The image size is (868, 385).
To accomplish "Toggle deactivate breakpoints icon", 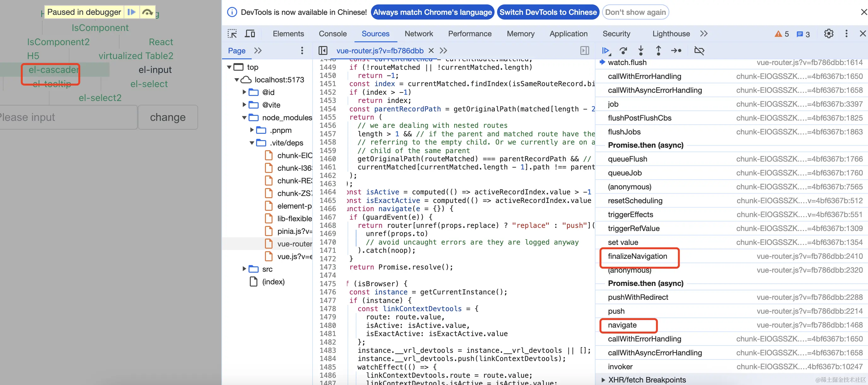I will (699, 50).
